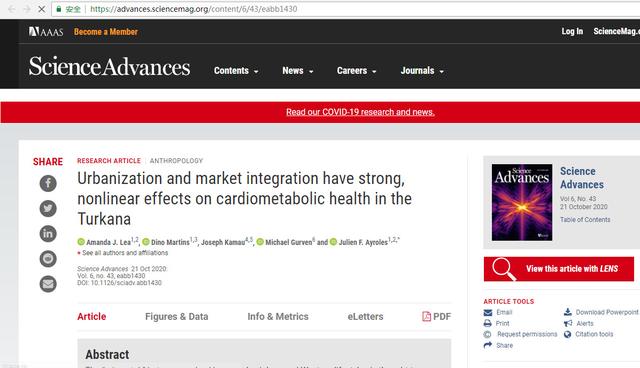Expand the Contents dropdown menu

pyautogui.click(x=236, y=71)
